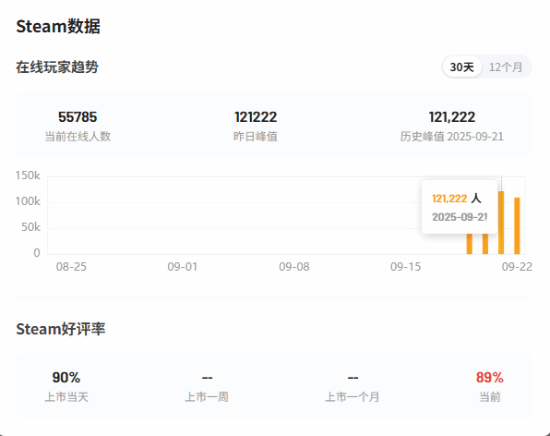Click the first orange bar in the chart
Screen dimensions: 550x436
(x=469, y=244)
